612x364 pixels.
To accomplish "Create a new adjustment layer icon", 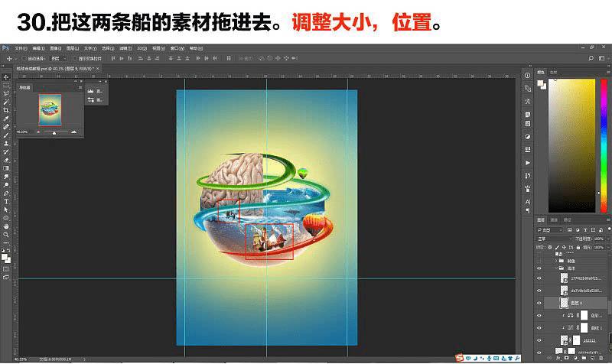I will [x=575, y=358].
